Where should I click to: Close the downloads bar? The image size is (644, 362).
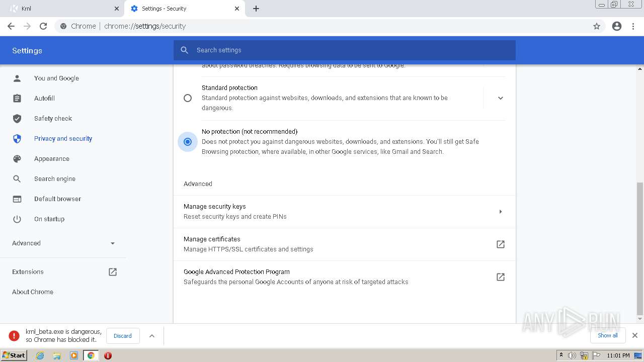635,335
